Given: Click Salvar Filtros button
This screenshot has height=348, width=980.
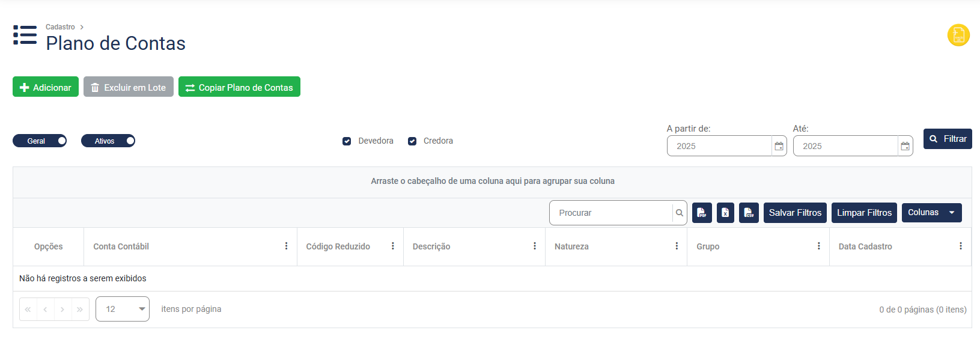Looking at the screenshot, I should coord(795,213).
